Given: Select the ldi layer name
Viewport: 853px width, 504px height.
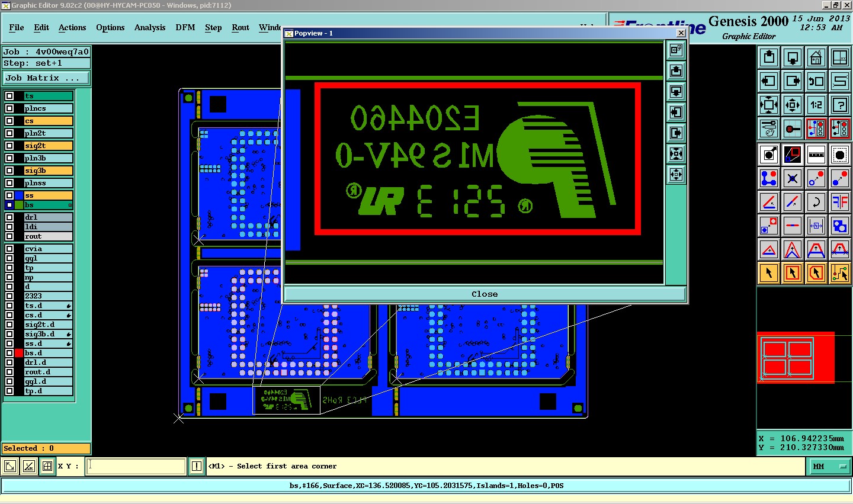Looking at the screenshot, I should 48,227.
